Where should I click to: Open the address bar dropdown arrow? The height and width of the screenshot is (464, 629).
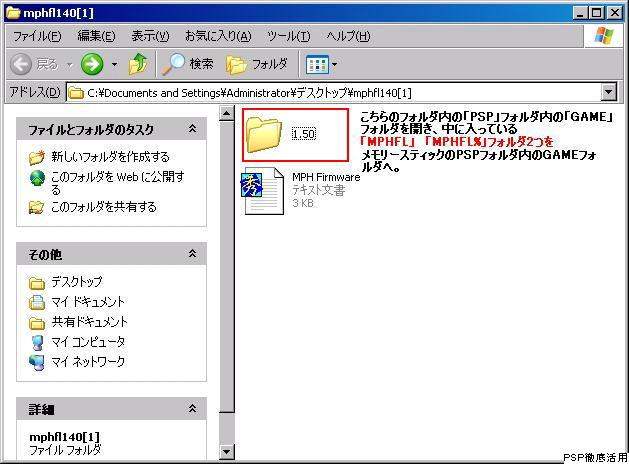(609, 93)
